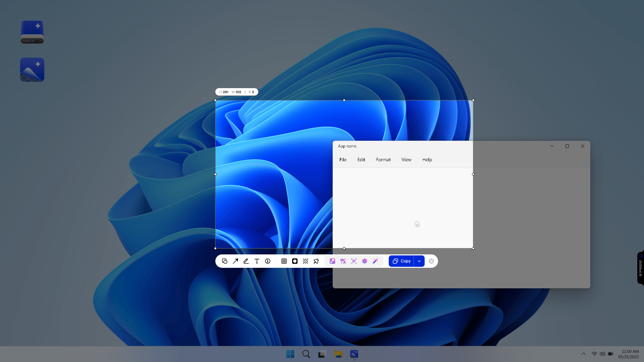Close the App name window
Image resolution: width=644 pixels, height=362 pixels.
(x=583, y=146)
